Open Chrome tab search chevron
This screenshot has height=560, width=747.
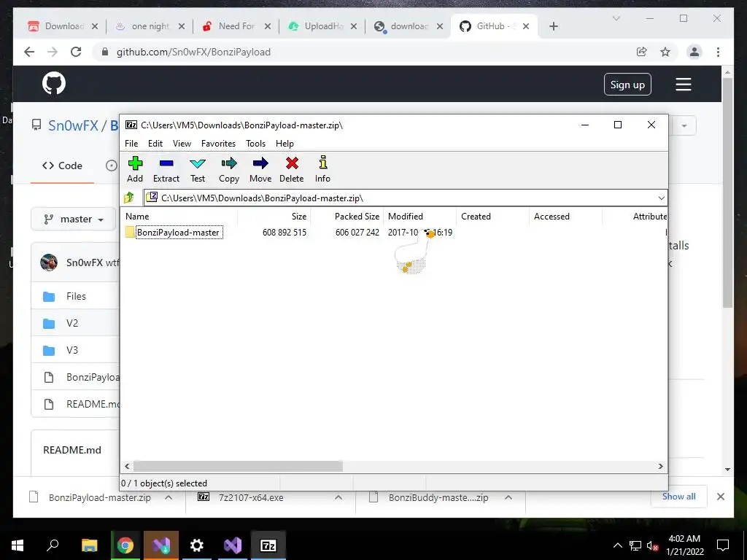tap(616, 18)
